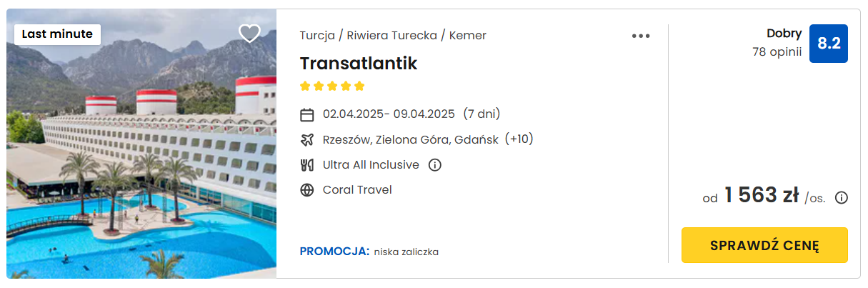This screenshot has height=288, width=868.
Task: Open the hotel pool photo thumbnail
Action: click(x=141, y=144)
